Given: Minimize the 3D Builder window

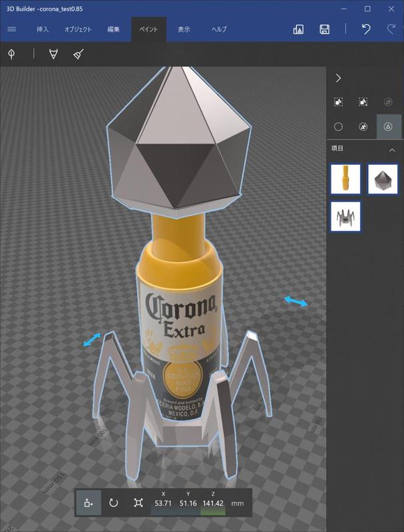Looking at the screenshot, I should click(x=343, y=9).
